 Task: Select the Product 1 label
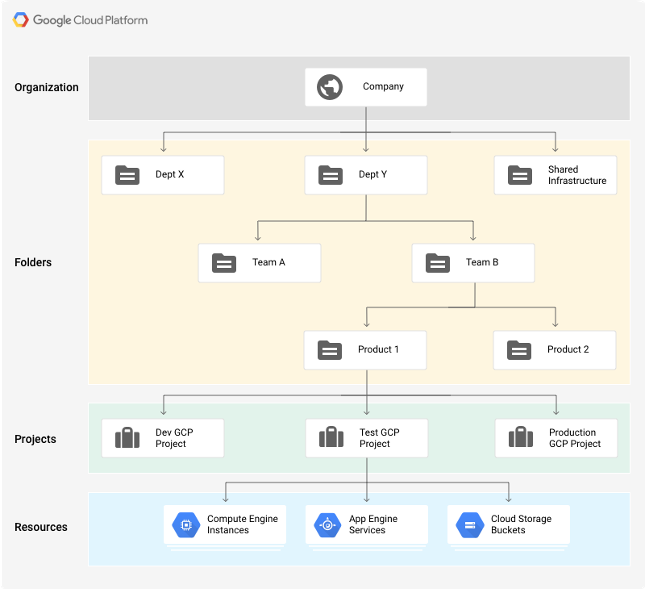[378, 350]
